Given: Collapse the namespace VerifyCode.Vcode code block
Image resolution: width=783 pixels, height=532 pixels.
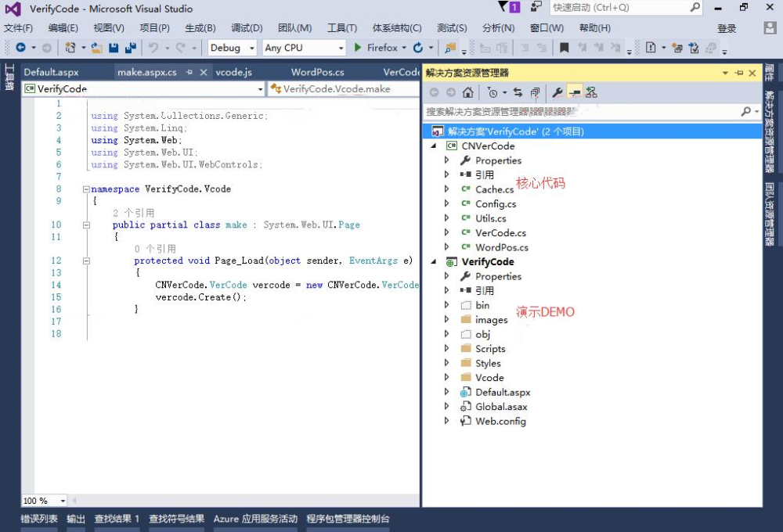Looking at the screenshot, I should click(86, 189).
